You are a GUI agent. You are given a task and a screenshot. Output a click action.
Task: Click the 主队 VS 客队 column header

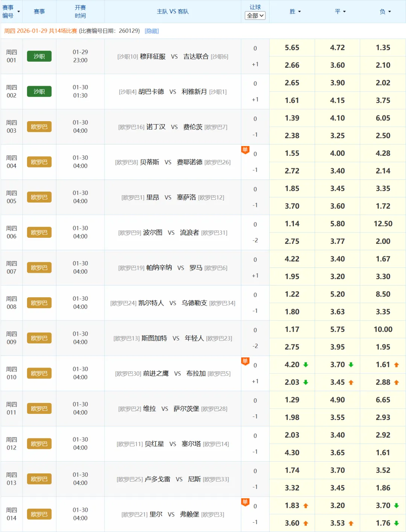tap(173, 12)
